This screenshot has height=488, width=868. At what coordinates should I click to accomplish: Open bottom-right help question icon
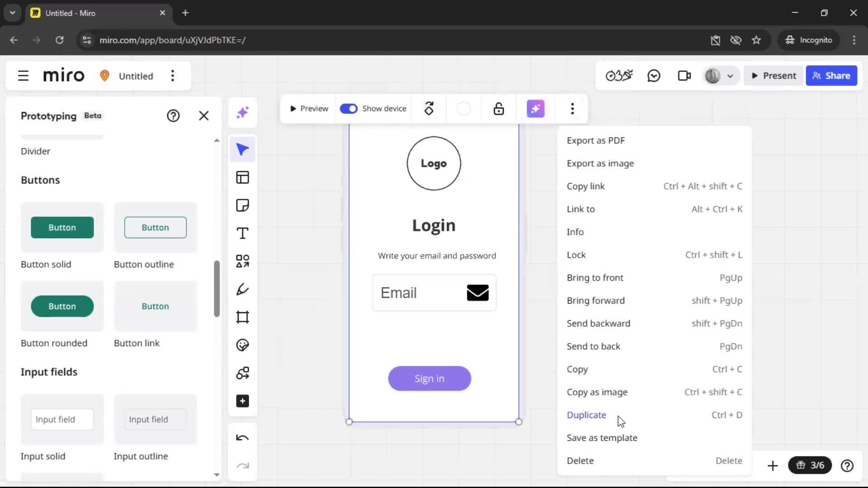pyautogui.click(x=847, y=465)
